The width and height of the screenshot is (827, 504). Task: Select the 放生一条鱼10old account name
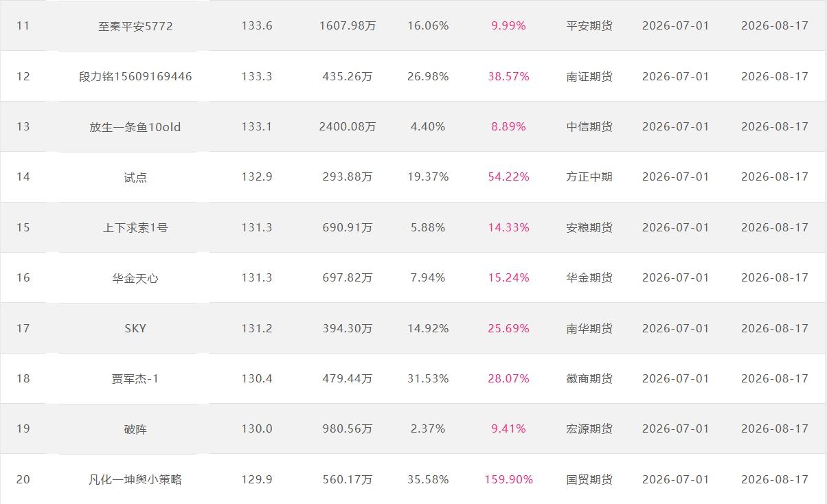(x=135, y=127)
